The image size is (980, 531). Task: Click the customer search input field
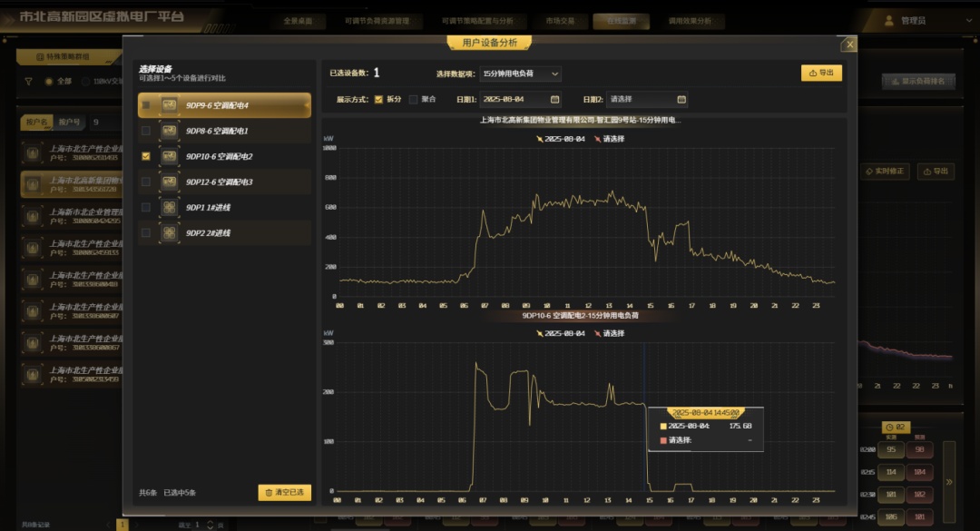pyautogui.click(x=105, y=122)
